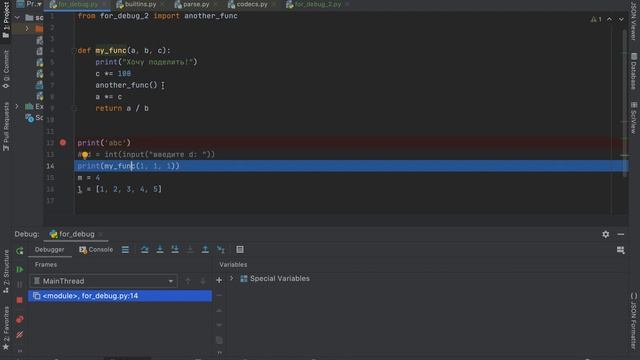Stop the debug session
Image resolution: width=640 pixels, height=360 pixels.
pyautogui.click(x=20, y=300)
